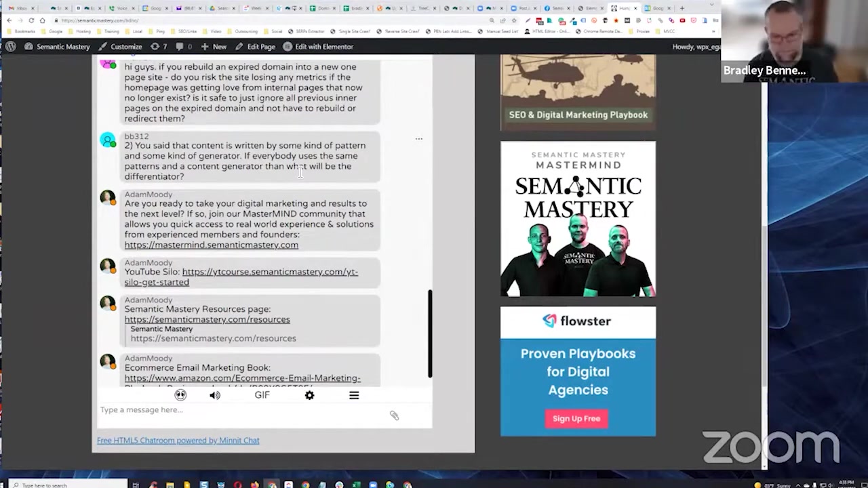
Task: Click Edit with Elementor
Action: [318, 47]
